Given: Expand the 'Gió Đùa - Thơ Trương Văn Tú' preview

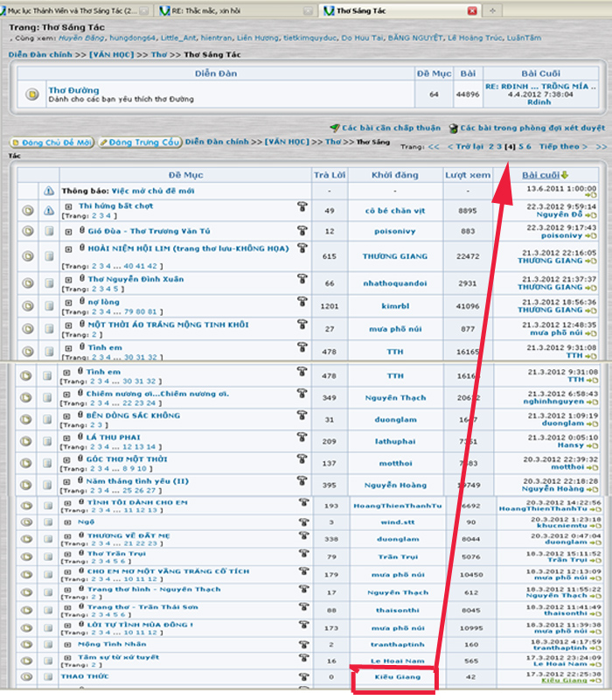Looking at the screenshot, I should click(x=68, y=232).
